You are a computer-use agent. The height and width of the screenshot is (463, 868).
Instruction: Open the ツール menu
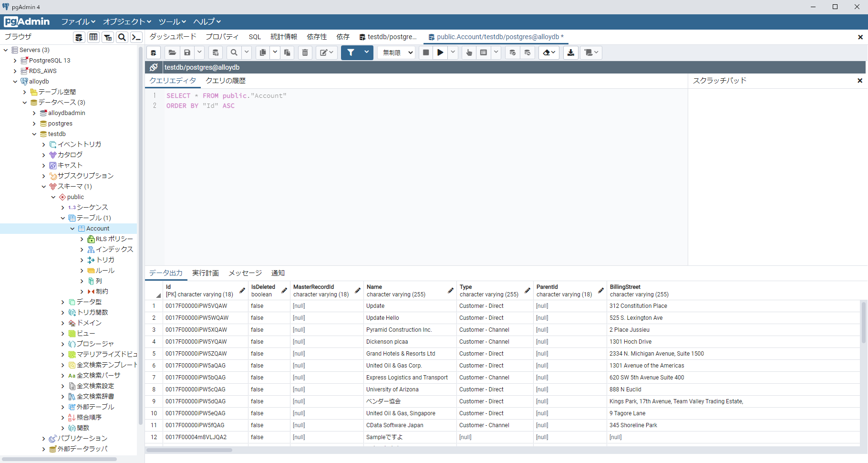point(172,22)
